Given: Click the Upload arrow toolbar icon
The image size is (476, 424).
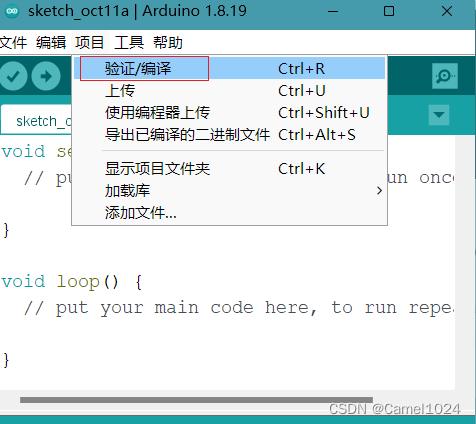Looking at the screenshot, I should 46,76.
